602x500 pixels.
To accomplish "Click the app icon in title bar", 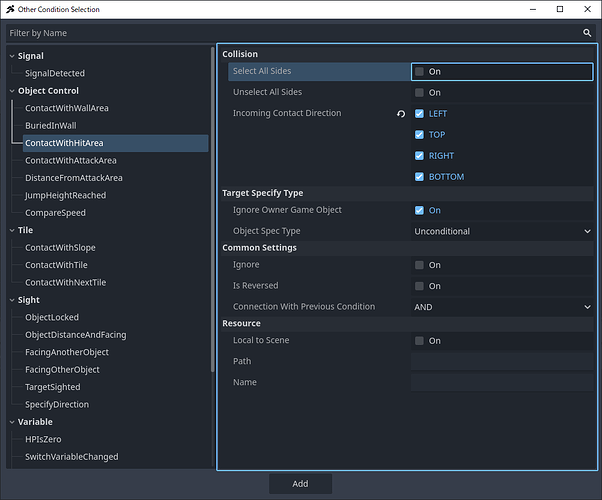I will click(9, 9).
